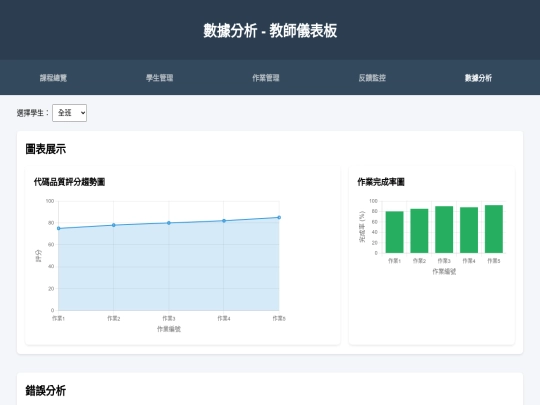The height and width of the screenshot is (405, 540).
Task: Open the 課程總覽 tab
Action: coord(53,78)
